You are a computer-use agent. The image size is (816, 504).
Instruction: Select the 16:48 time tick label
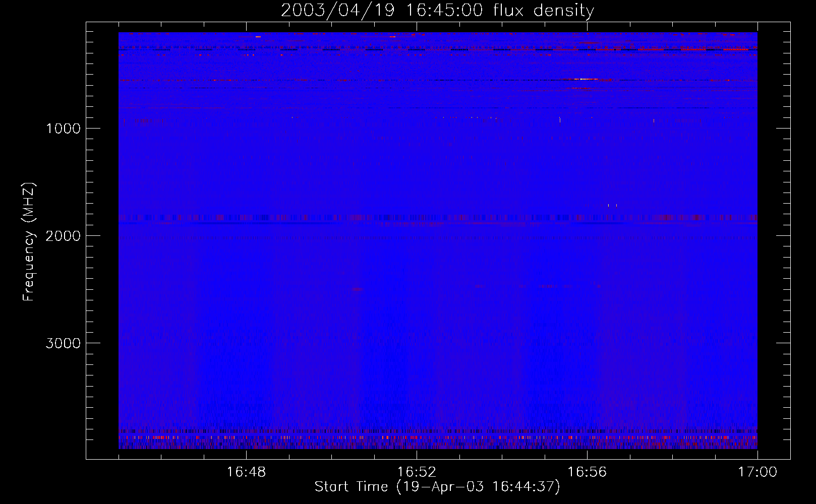246,472
